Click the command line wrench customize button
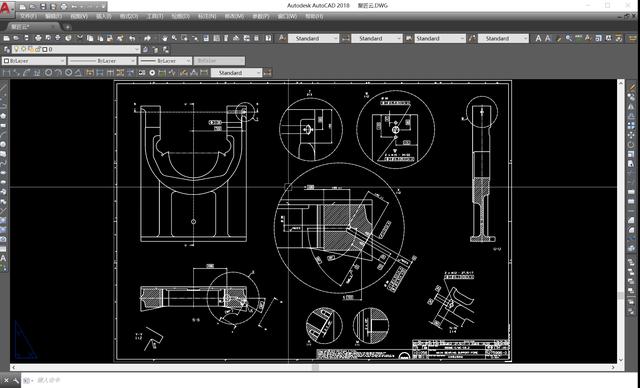Screen dimensions: 640x388 [x=16, y=381]
